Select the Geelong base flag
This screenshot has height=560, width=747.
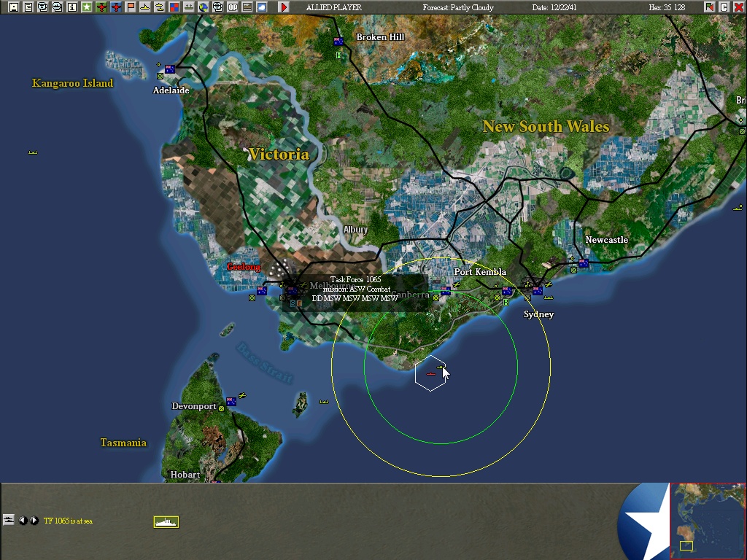262,290
